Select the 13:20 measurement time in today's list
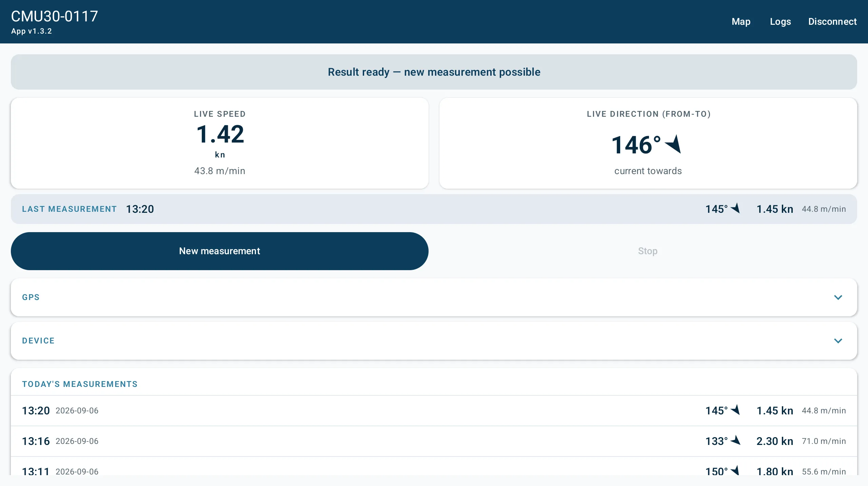This screenshot has height=486, width=868. click(36, 411)
